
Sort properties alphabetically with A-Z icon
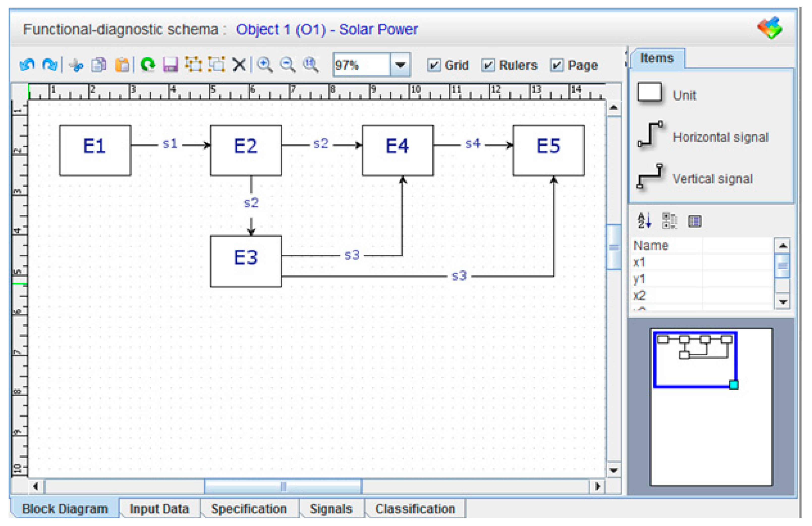[644, 221]
